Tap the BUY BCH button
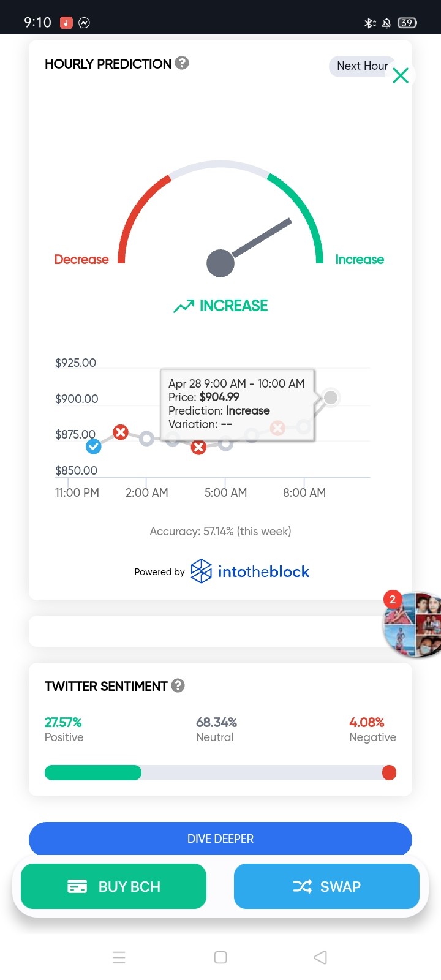 113,886
